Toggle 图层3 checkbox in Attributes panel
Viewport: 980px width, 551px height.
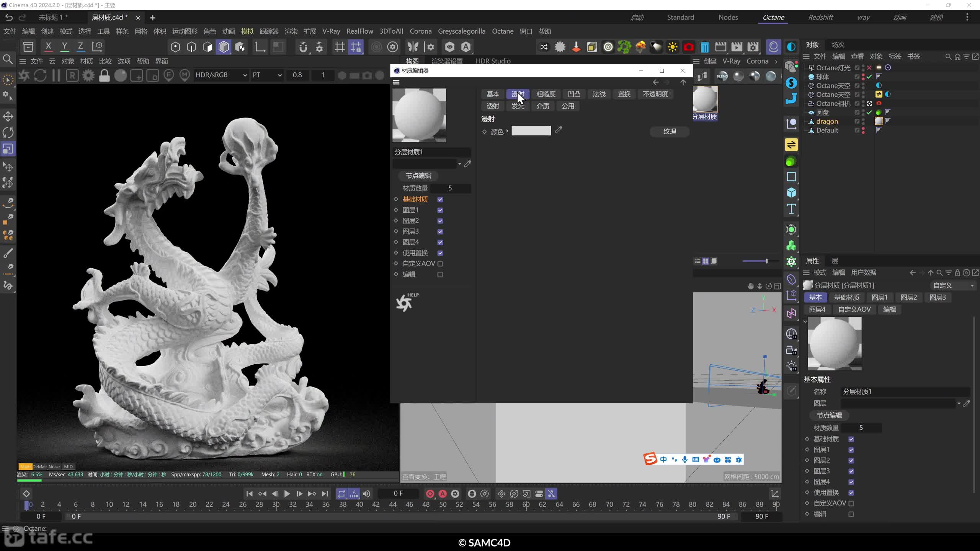(x=851, y=471)
